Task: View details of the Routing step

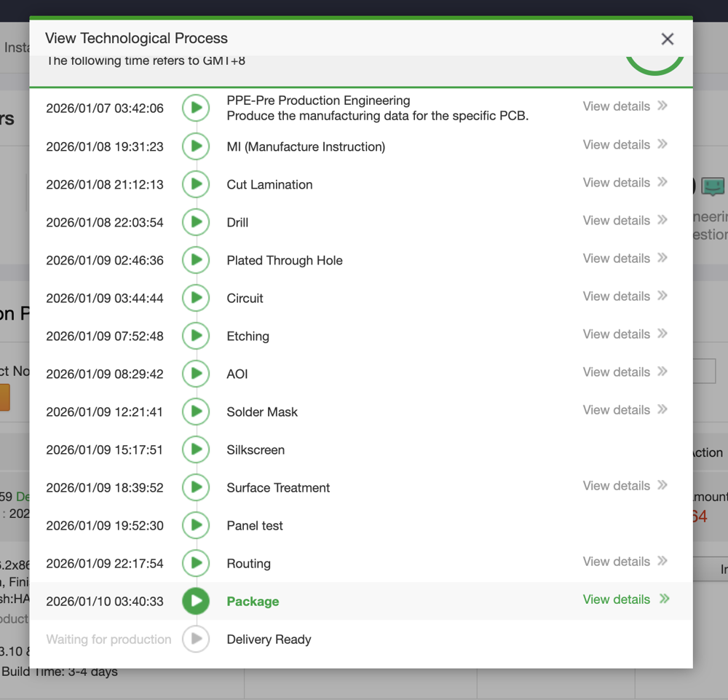Action: tap(616, 562)
